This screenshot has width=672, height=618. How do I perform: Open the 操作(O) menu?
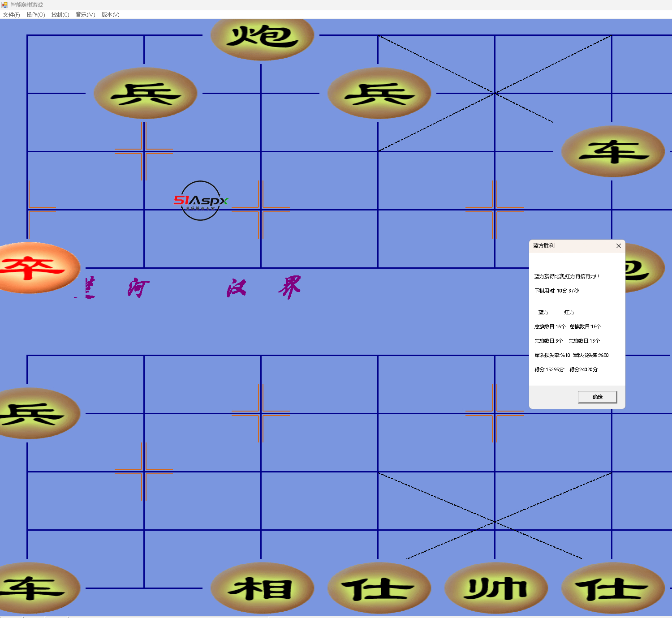tap(36, 15)
